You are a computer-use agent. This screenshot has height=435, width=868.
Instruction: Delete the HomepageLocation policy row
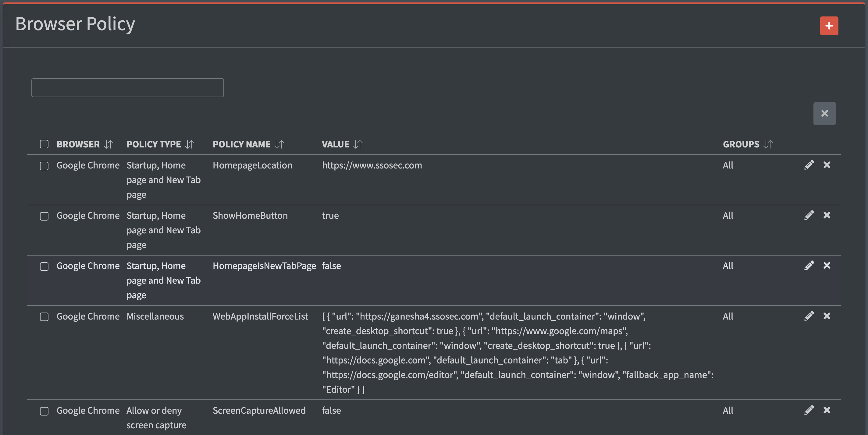[x=827, y=165]
